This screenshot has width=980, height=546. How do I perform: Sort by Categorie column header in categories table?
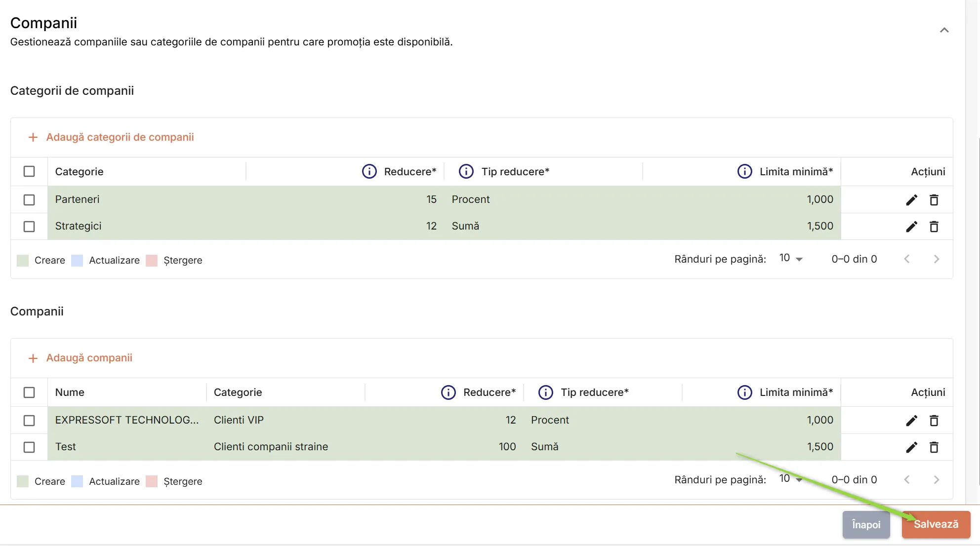click(79, 171)
